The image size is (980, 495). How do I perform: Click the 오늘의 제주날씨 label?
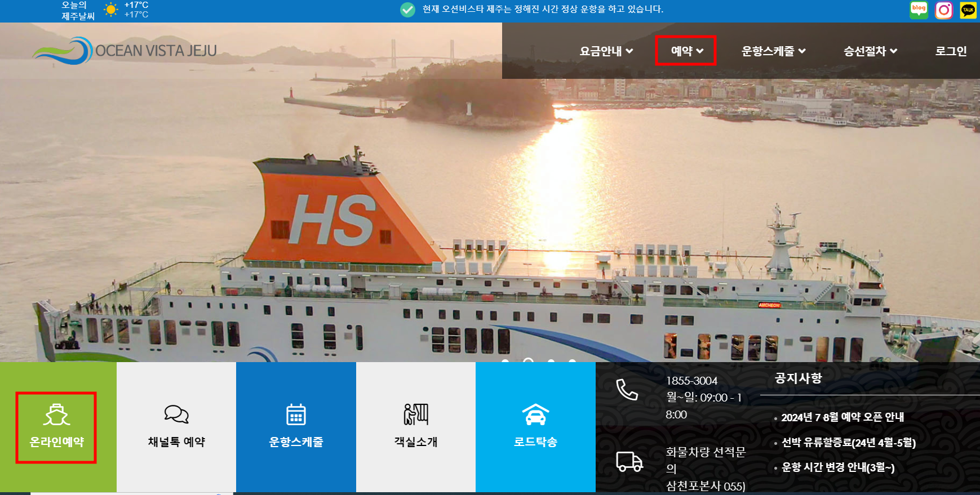coord(78,10)
